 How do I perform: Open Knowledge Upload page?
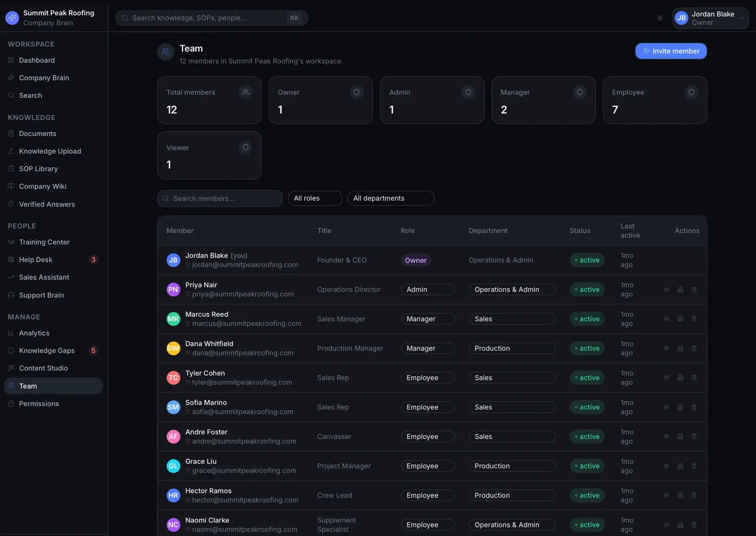(x=53, y=151)
